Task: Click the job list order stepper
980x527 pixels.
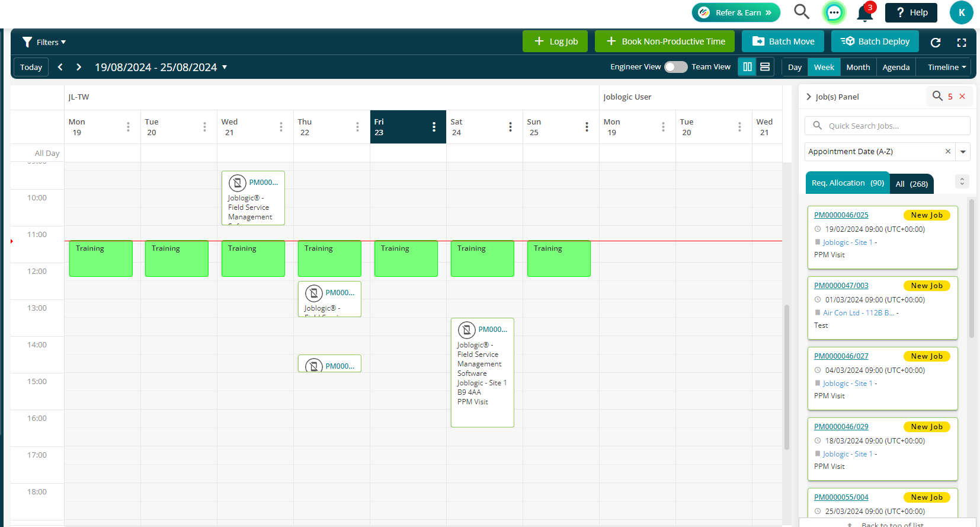Action: [x=962, y=181]
